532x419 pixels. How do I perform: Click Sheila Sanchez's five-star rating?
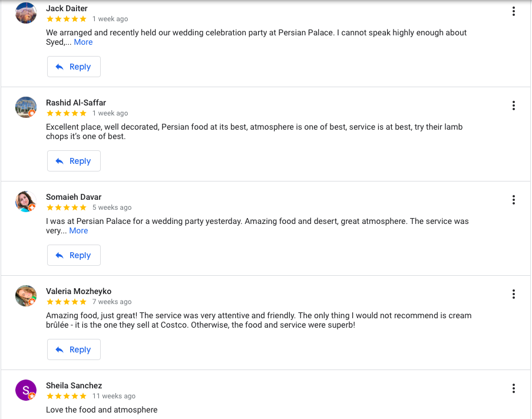[x=66, y=396]
